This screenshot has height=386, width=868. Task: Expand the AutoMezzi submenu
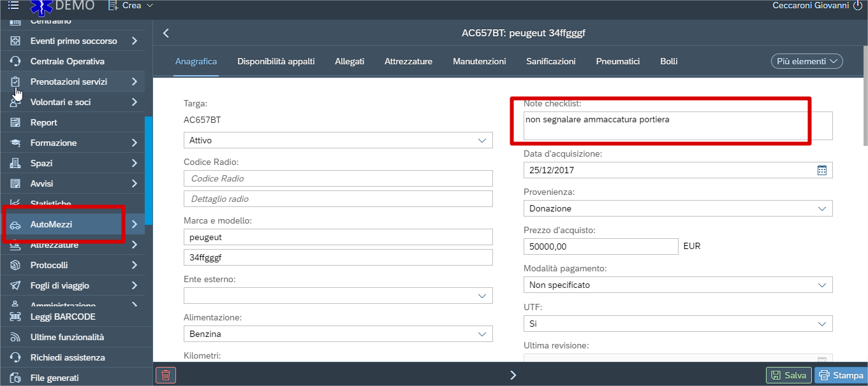pyautogui.click(x=134, y=224)
